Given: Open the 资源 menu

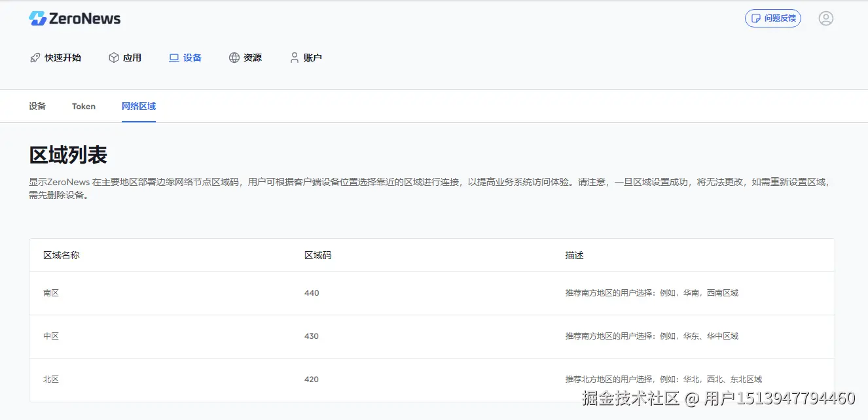Looking at the screenshot, I should coord(245,58).
